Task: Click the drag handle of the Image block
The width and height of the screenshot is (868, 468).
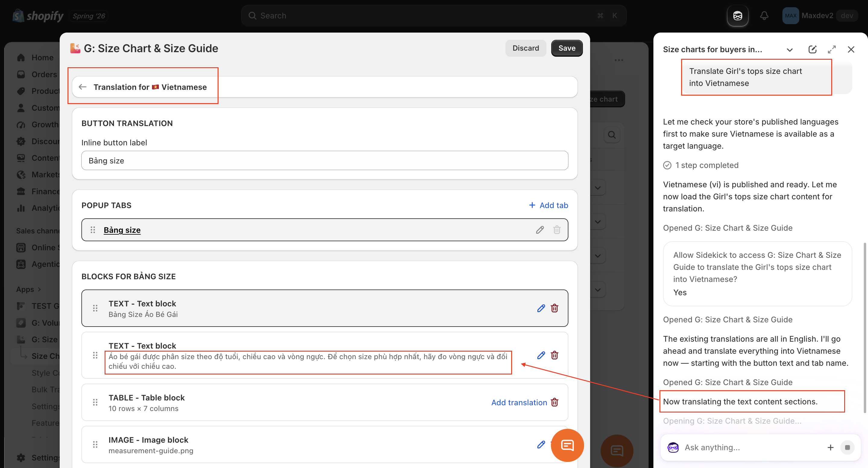Action: click(95, 445)
